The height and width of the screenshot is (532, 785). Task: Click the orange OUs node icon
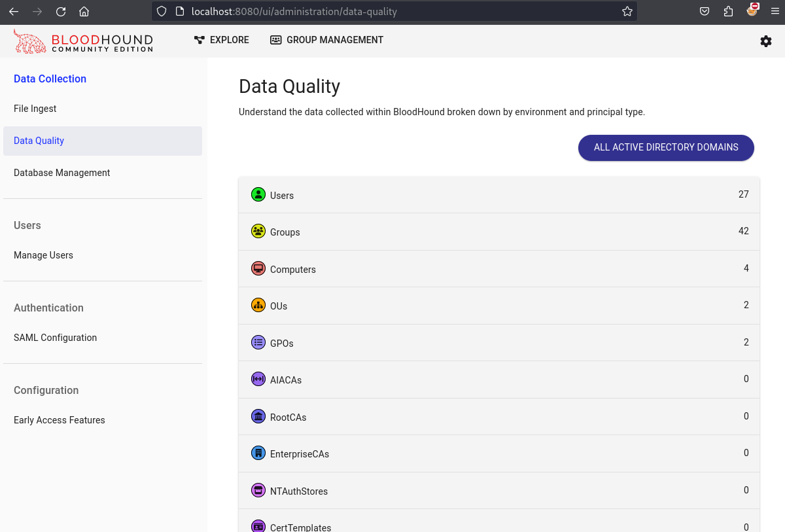coord(258,305)
